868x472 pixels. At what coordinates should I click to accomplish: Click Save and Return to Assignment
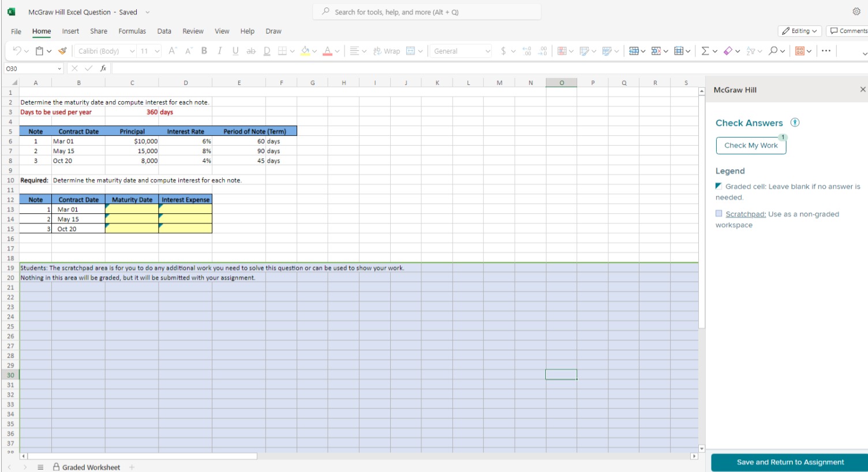pyautogui.click(x=788, y=462)
